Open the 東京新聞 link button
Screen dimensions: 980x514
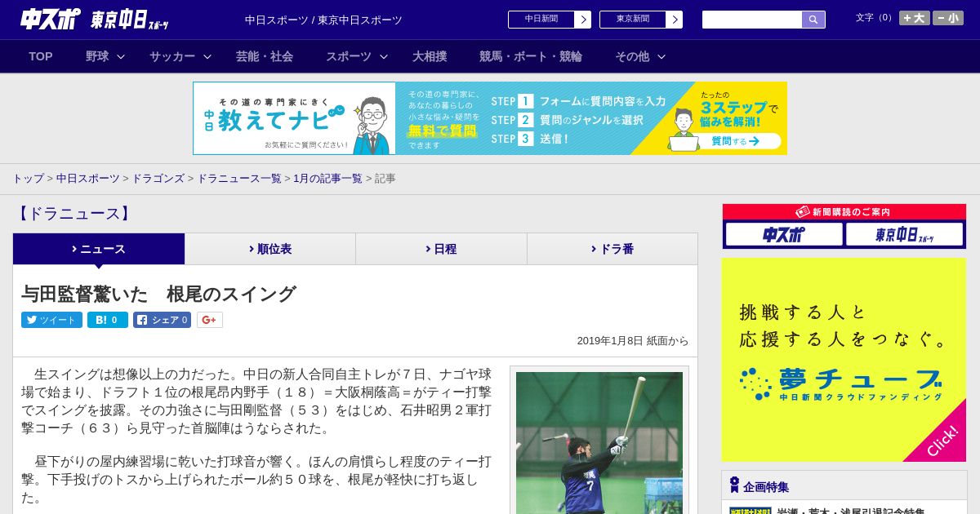(641, 20)
